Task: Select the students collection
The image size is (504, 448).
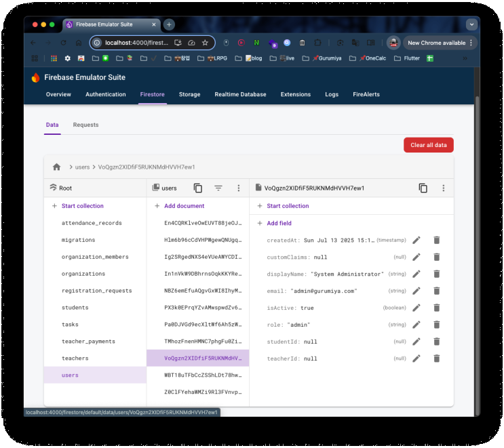Action: [95, 307]
